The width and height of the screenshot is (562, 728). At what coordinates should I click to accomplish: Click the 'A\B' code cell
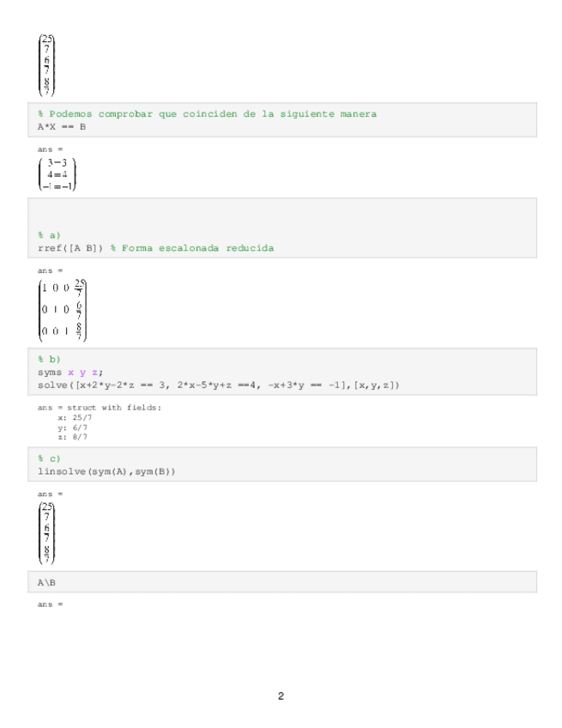click(46, 582)
